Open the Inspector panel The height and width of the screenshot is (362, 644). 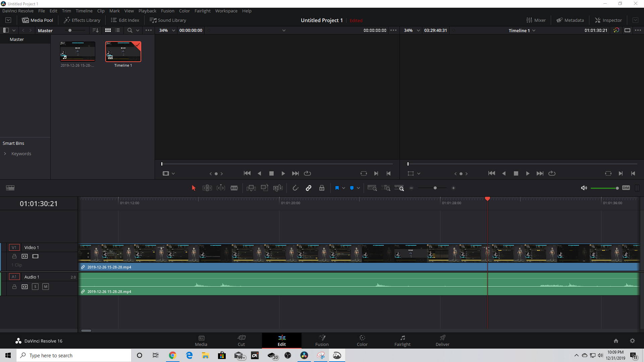(608, 20)
